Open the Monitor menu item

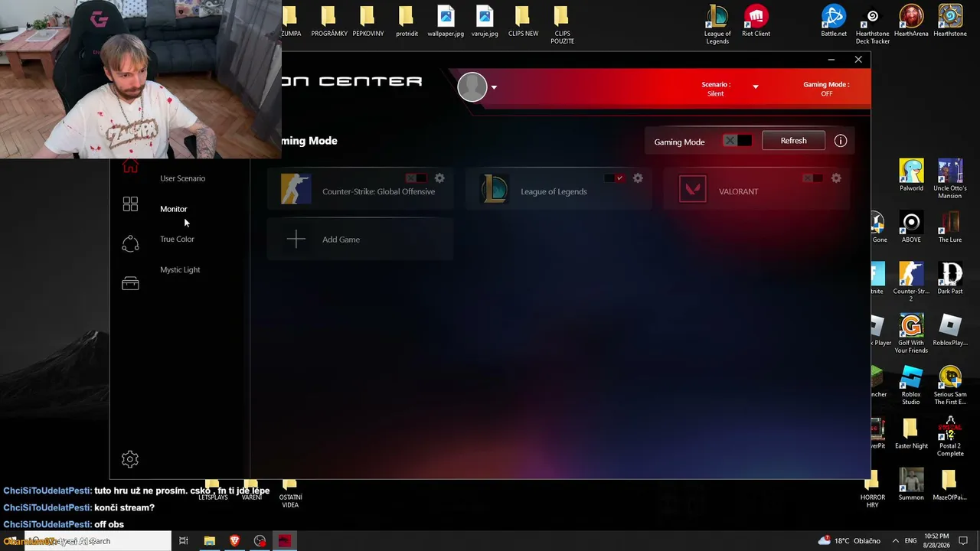pyautogui.click(x=173, y=209)
